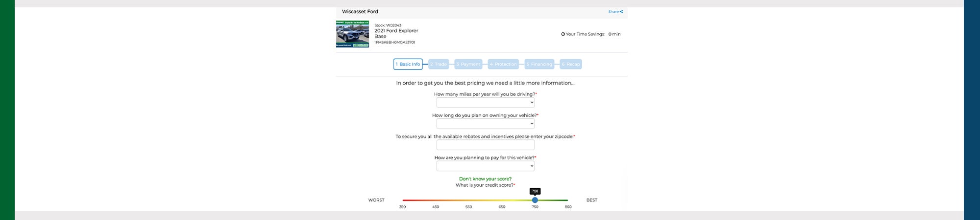Click the "Don't know your score?" link
This screenshot has height=220, width=980.
485,179
